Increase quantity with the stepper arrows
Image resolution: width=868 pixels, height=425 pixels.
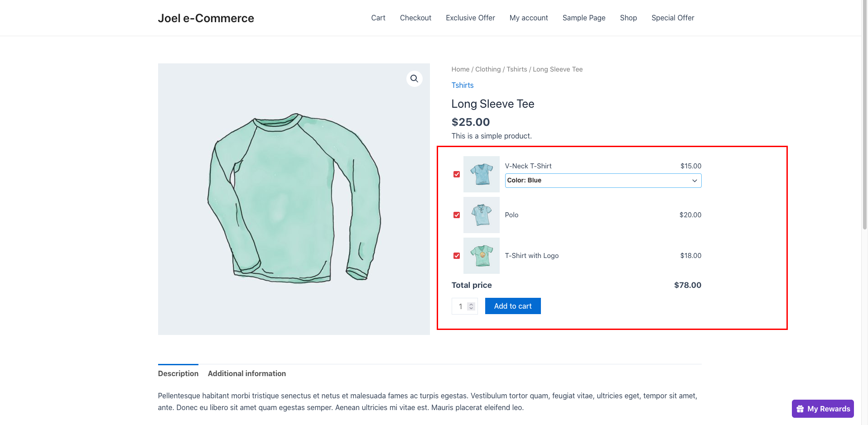[471, 304]
